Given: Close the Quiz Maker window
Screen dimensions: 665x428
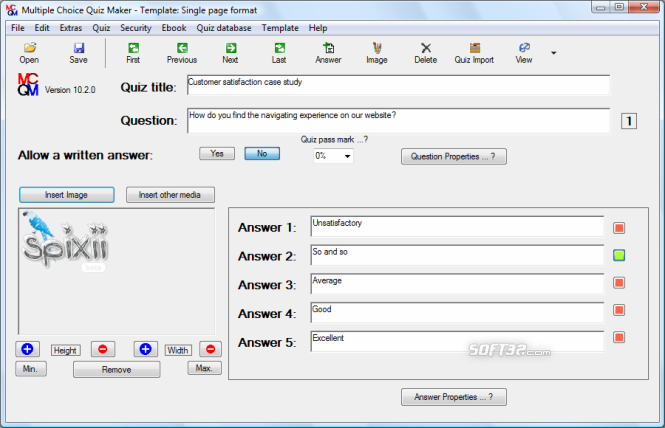Looking at the screenshot, I should [x=644, y=7].
